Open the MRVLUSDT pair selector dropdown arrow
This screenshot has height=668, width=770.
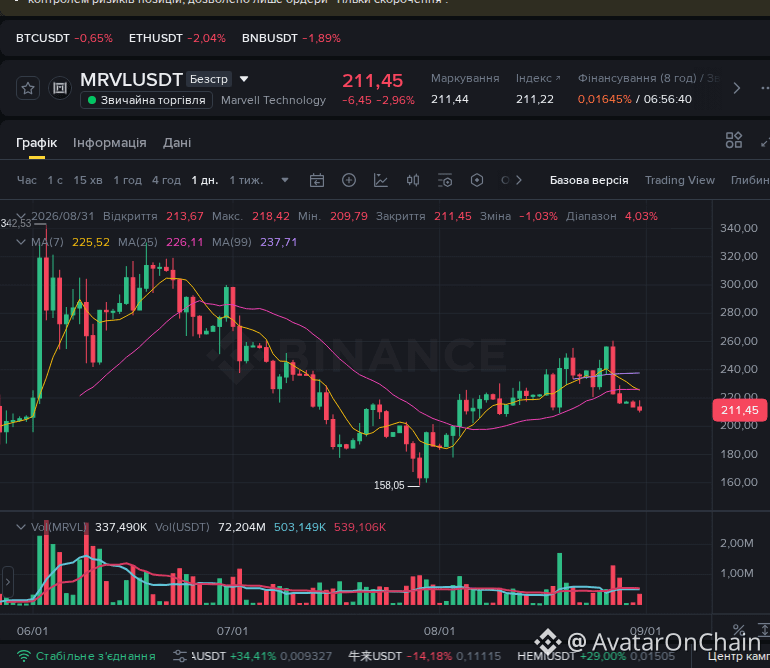point(244,79)
